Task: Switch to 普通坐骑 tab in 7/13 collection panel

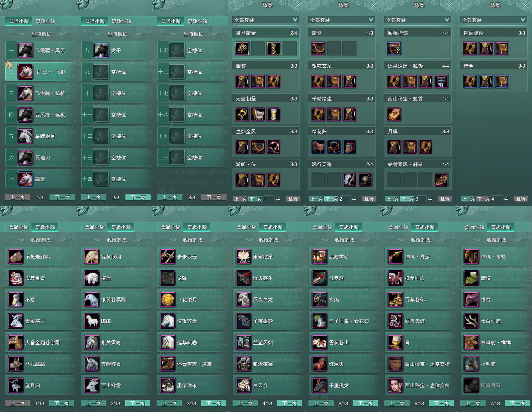Action: click(474, 227)
